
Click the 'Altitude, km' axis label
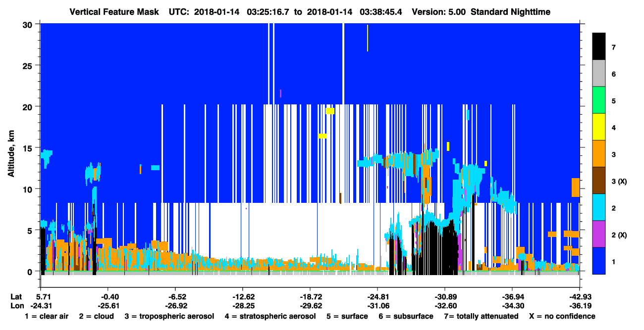(11, 153)
